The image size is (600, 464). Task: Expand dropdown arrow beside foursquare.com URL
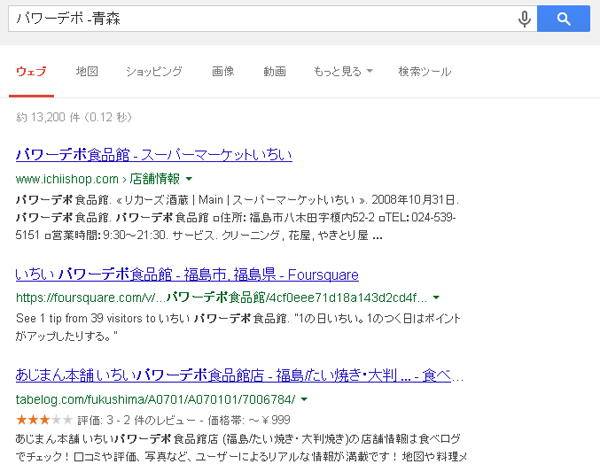click(x=436, y=298)
